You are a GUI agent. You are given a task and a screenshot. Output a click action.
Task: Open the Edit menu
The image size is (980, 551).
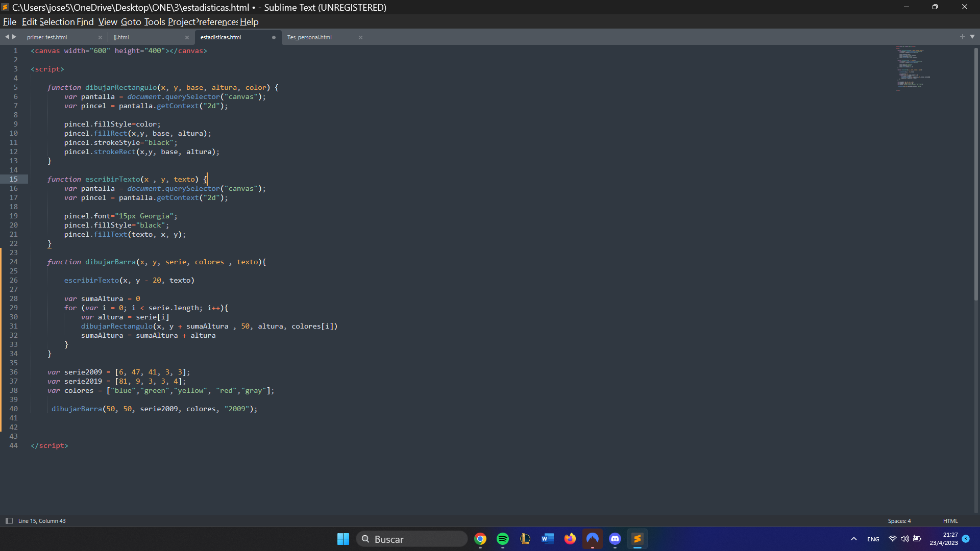pos(29,22)
